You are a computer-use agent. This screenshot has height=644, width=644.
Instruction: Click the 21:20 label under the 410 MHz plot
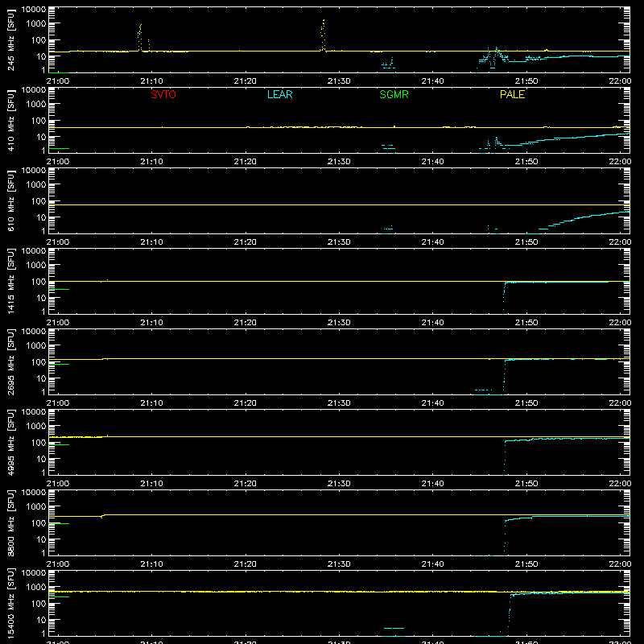[246, 162]
